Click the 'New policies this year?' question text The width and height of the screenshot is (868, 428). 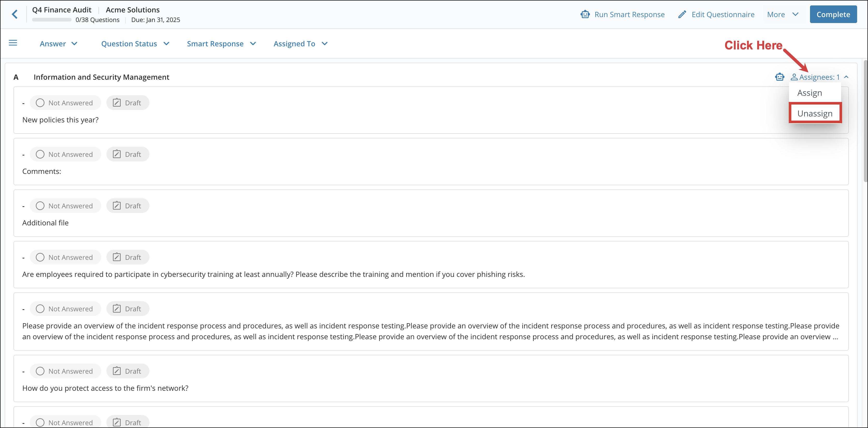(60, 120)
